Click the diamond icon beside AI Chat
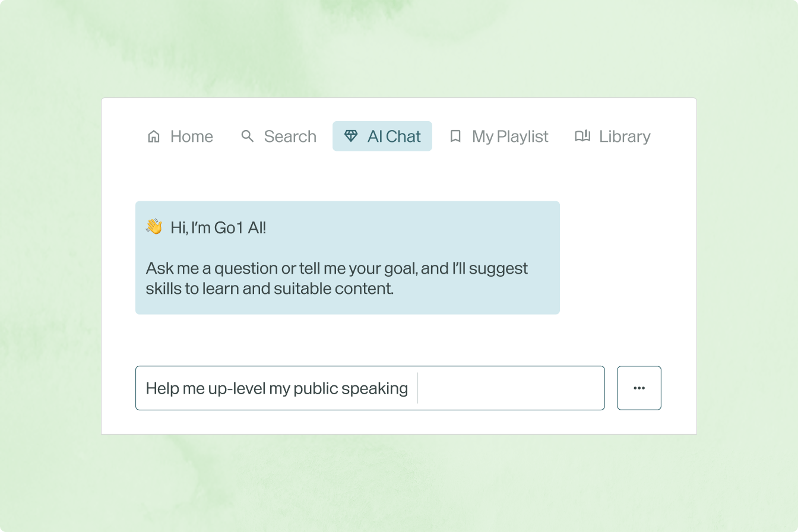 click(x=351, y=136)
